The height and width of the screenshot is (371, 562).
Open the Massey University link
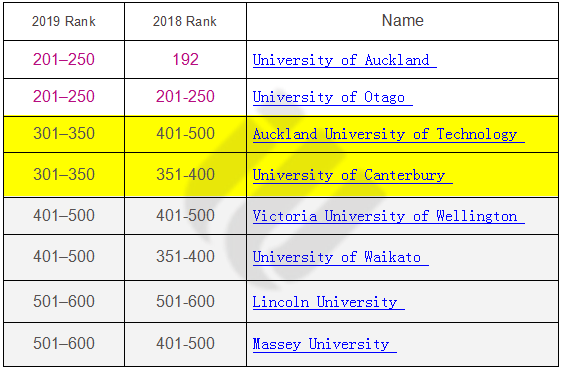click(x=325, y=344)
